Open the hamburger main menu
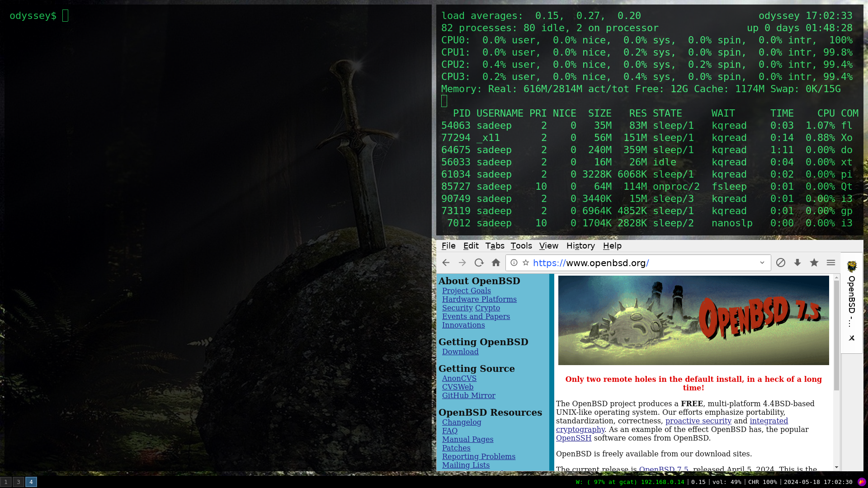 coord(831,263)
